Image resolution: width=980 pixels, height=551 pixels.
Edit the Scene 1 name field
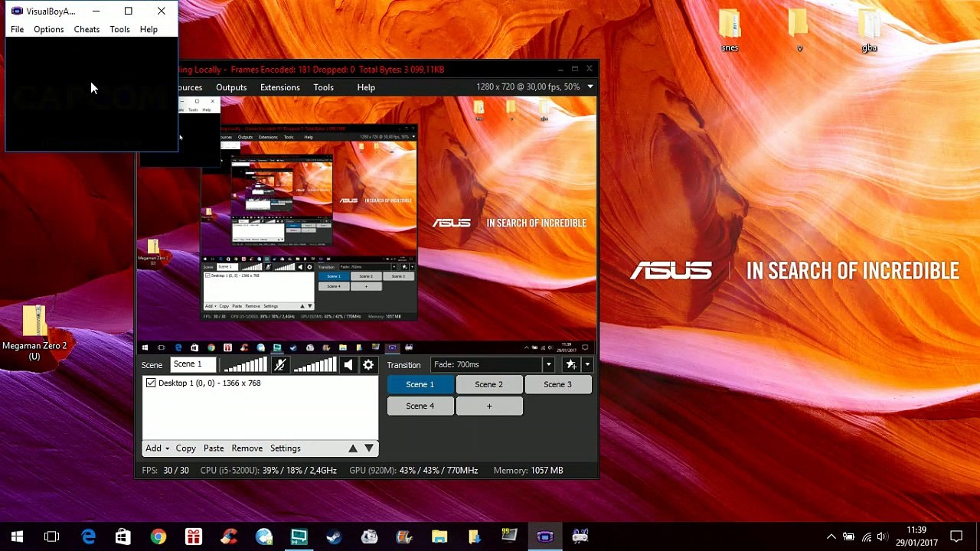tap(194, 364)
